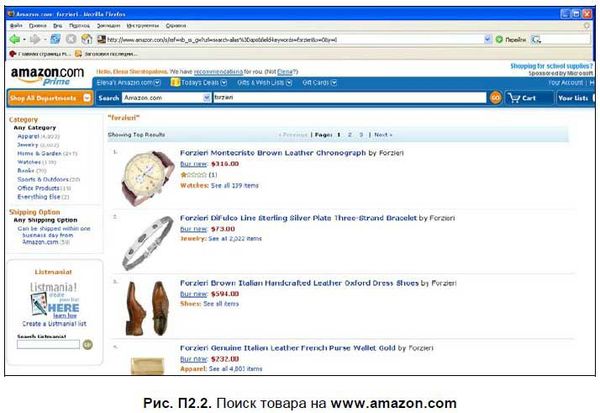Expand the Shop All Departments dropdown
Screen dimensions: 600x413
click(x=50, y=98)
